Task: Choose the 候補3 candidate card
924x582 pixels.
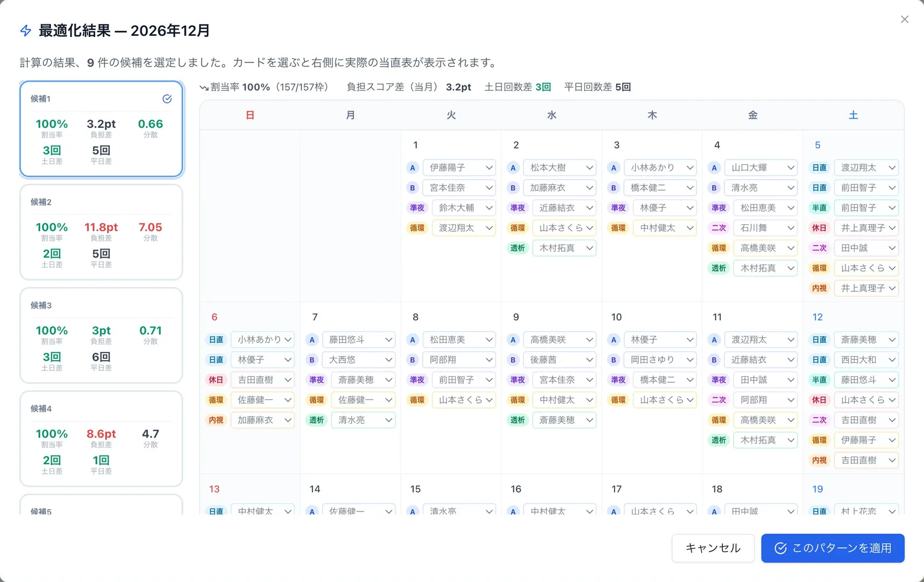Action: click(x=101, y=336)
